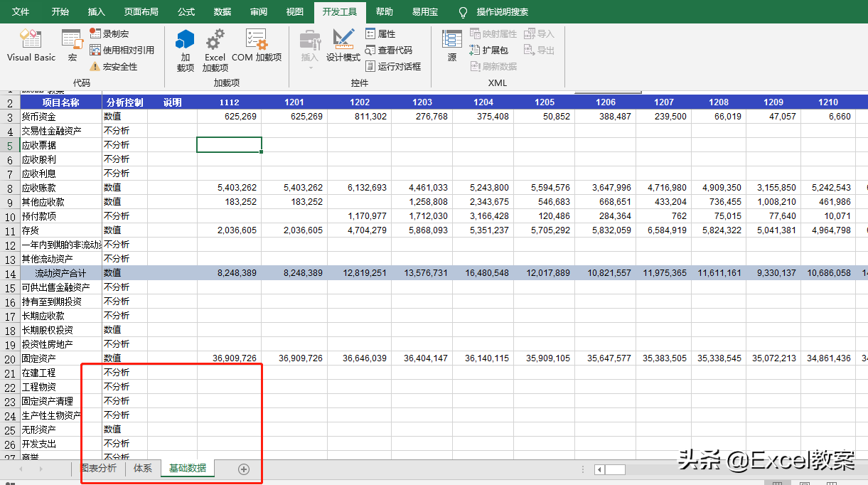Open 宏安全性 macro security settings
Viewport: 868px width, 485px height.
pos(114,67)
